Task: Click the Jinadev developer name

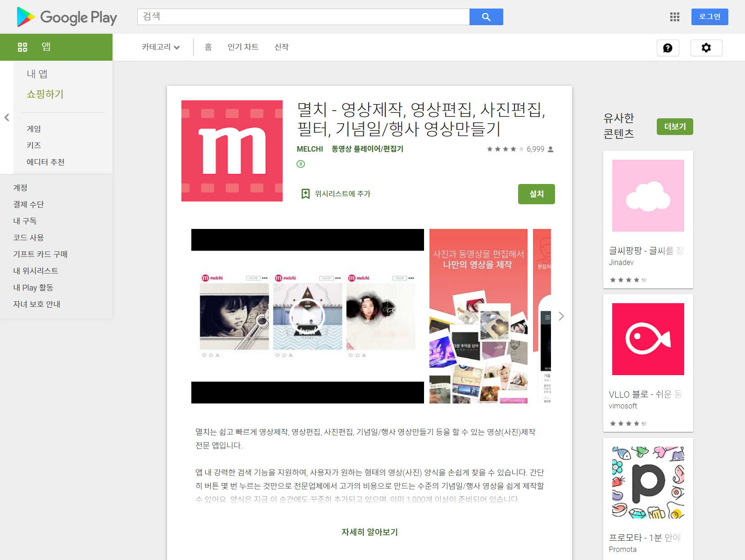Action: [x=621, y=262]
